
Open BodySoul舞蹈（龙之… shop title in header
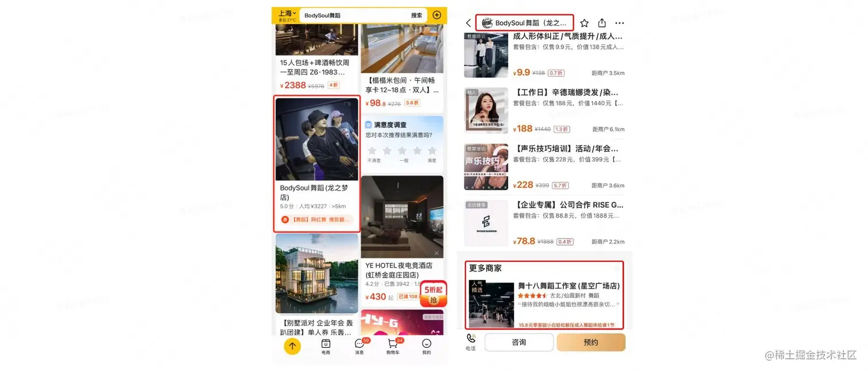point(531,23)
